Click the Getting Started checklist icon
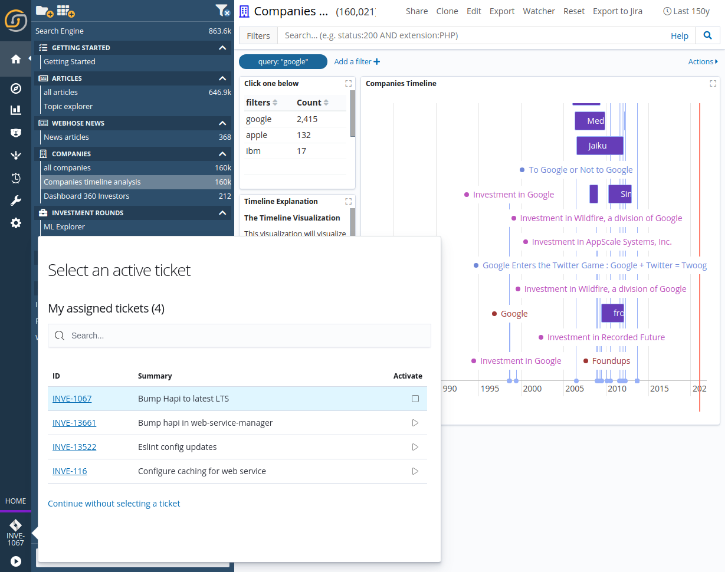 pos(43,48)
